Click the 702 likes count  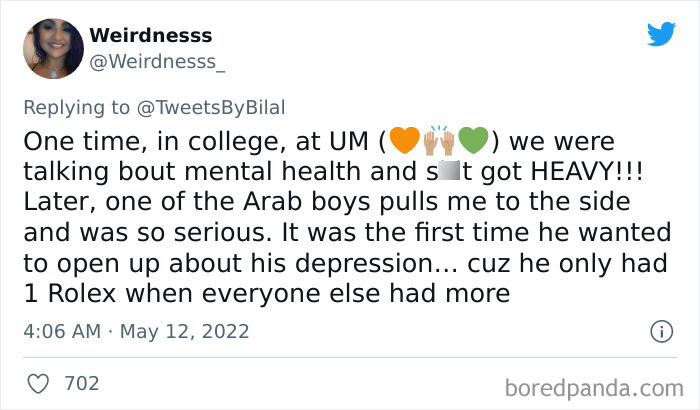coord(81,383)
